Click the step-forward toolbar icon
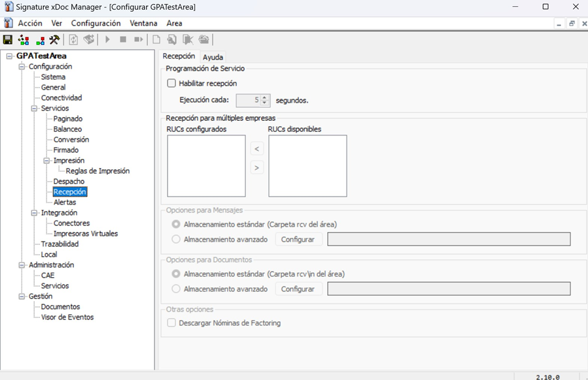Viewport: 588px width, 380px height. coord(139,39)
